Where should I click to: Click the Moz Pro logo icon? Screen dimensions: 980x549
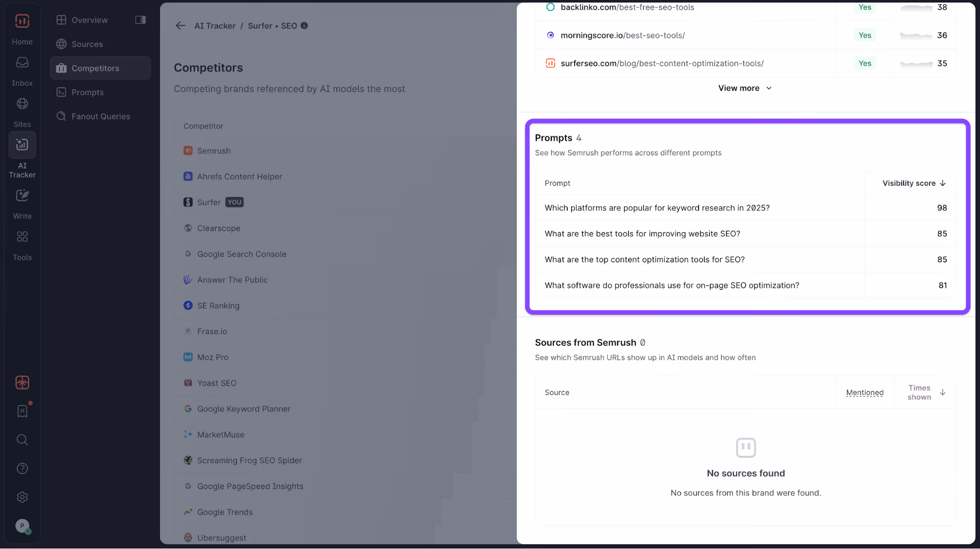point(188,357)
